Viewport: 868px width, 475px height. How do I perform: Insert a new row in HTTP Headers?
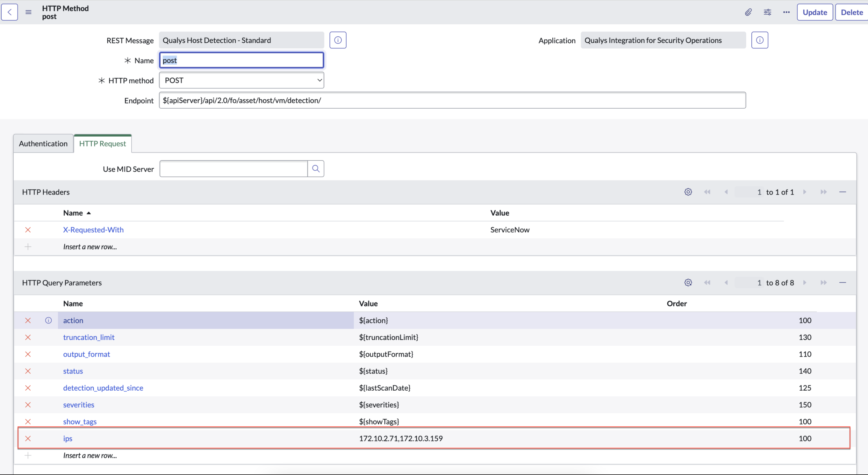(90, 247)
